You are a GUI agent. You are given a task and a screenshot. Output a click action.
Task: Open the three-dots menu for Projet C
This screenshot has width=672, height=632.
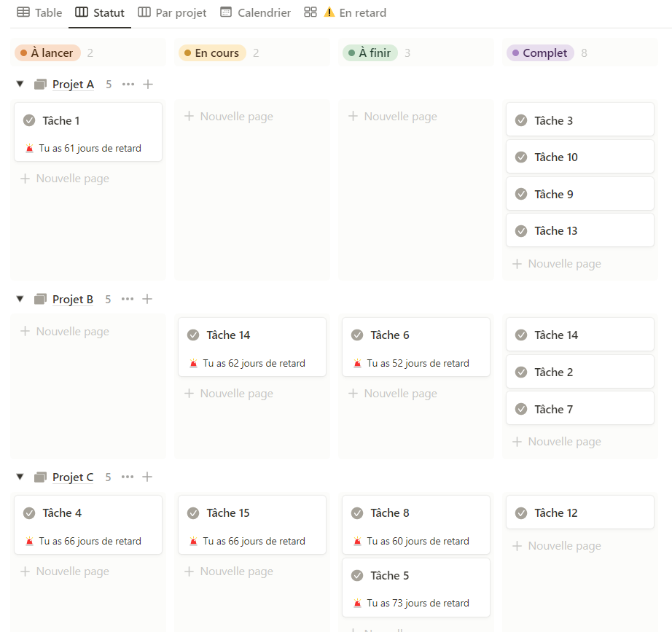click(x=128, y=477)
